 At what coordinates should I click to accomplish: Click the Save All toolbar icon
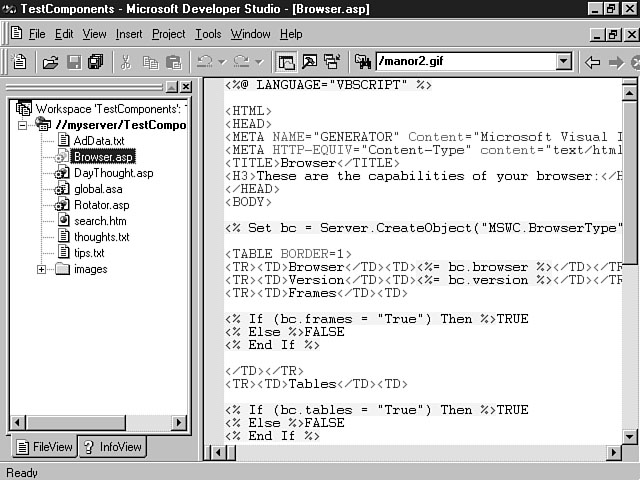click(x=95, y=62)
